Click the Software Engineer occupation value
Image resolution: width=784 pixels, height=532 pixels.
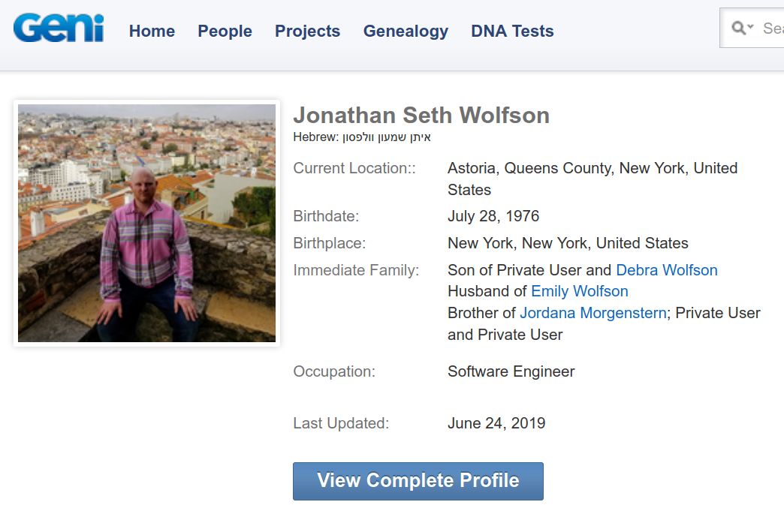coord(511,371)
